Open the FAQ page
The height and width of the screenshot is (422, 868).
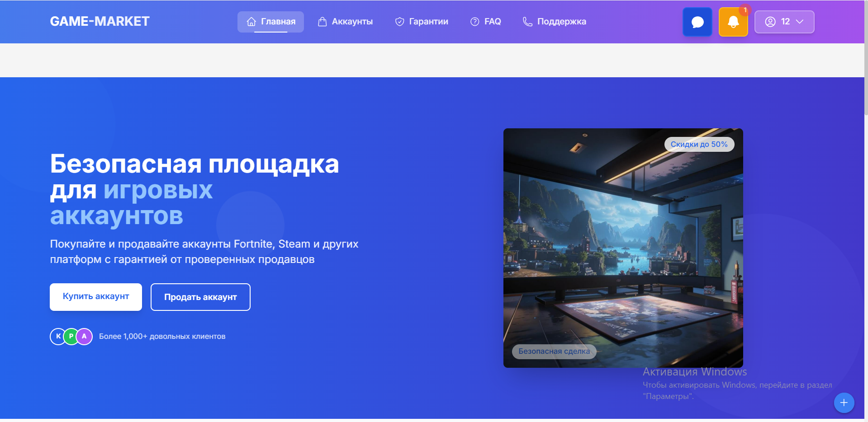[x=486, y=22]
